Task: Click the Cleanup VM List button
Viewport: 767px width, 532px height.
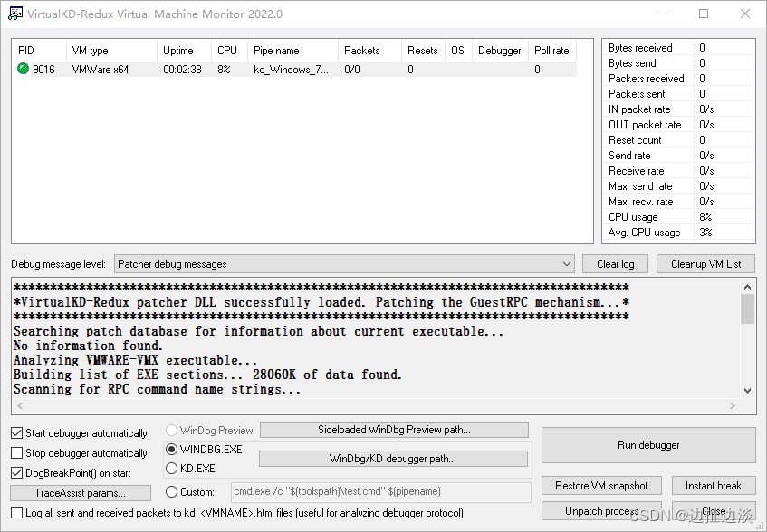Action: tap(705, 264)
